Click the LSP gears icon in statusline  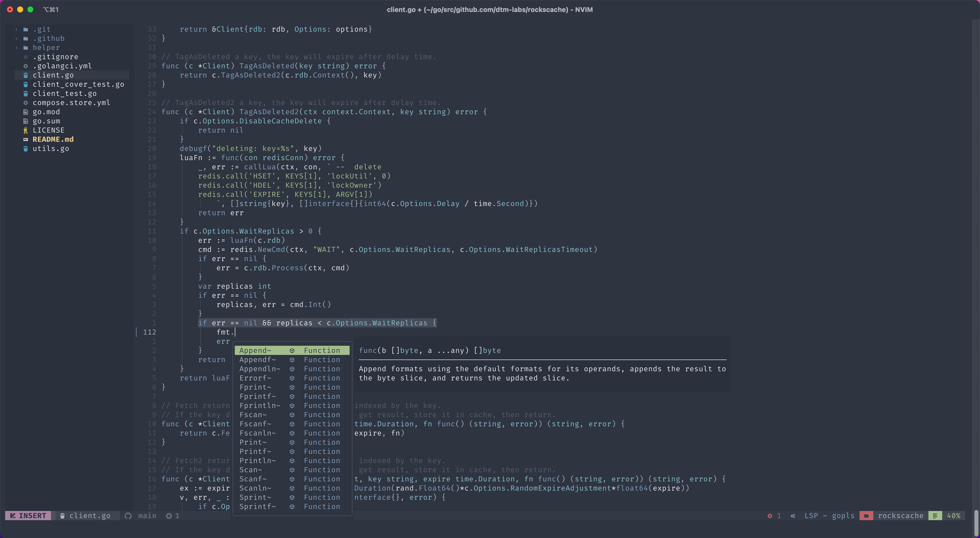pyautogui.click(x=793, y=516)
